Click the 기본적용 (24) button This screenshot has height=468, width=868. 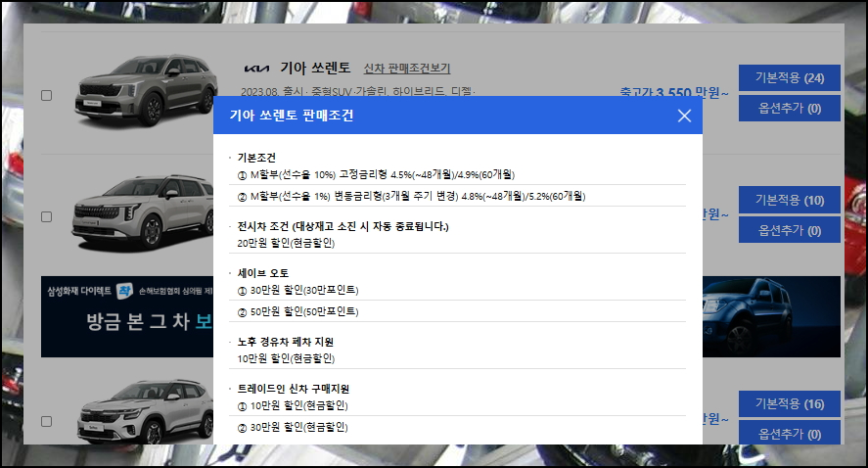click(790, 77)
